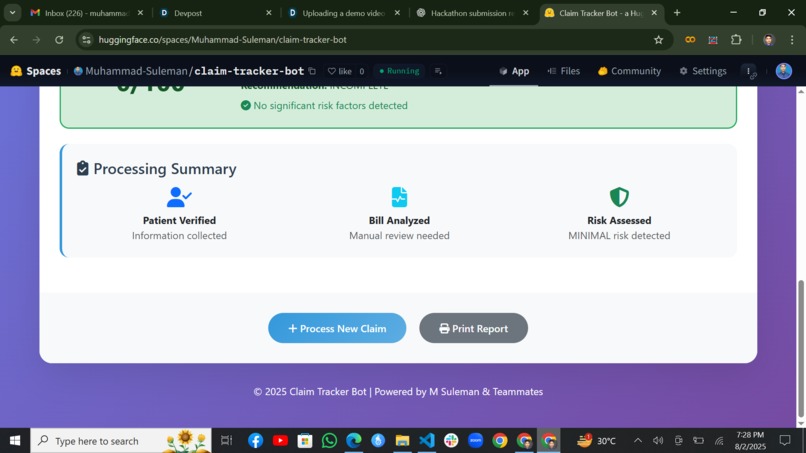Open the tab search dropdown arrow

click(12, 13)
